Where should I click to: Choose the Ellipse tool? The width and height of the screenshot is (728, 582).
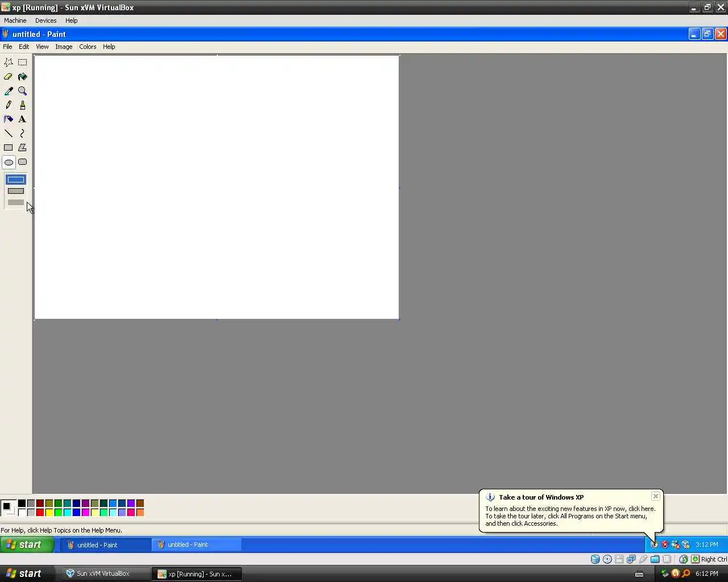(9, 163)
